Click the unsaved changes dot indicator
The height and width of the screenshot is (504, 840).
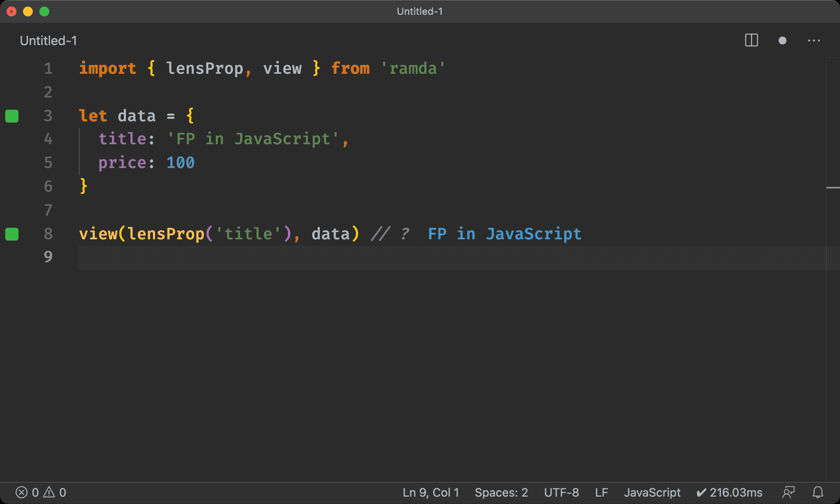(x=782, y=41)
